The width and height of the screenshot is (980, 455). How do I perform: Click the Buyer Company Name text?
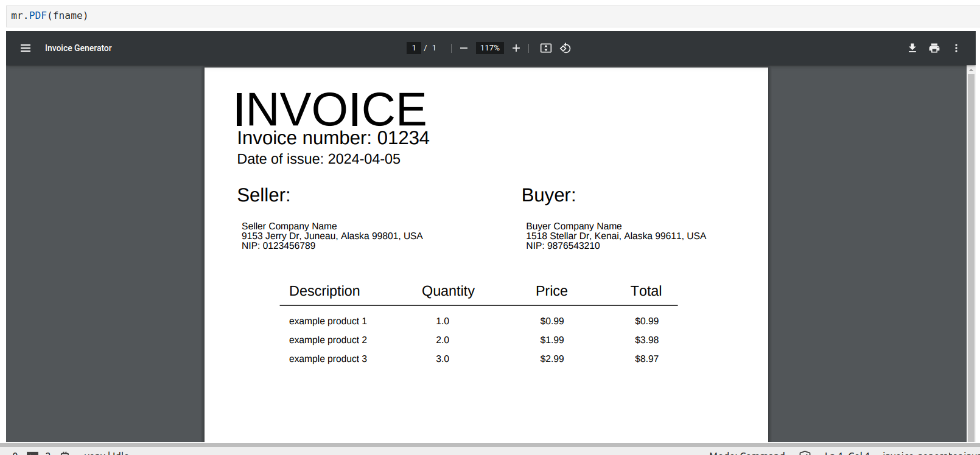[574, 226]
